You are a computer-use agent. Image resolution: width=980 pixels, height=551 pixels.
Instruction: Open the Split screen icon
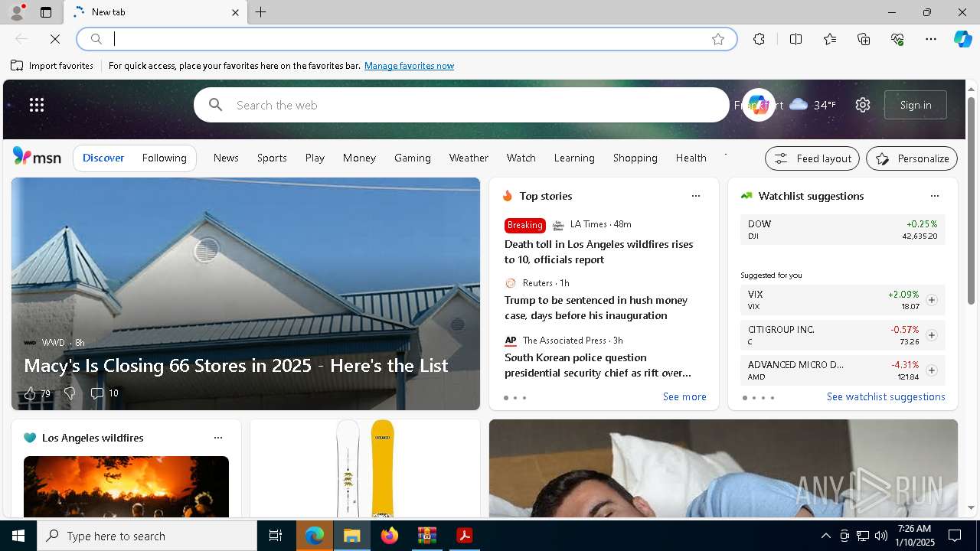click(x=795, y=39)
